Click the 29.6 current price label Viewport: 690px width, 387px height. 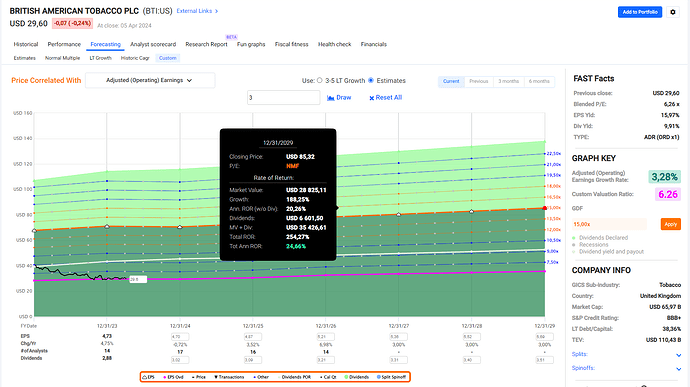pyautogui.click(x=138, y=279)
